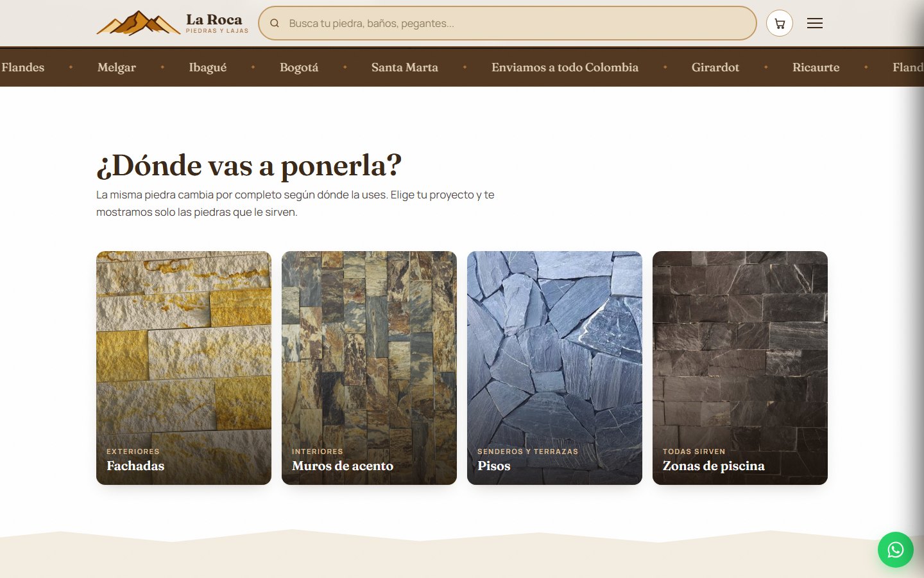Click the La Roca mountain logo
Image resolution: width=924 pixels, height=578 pixels.
coord(138,23)
